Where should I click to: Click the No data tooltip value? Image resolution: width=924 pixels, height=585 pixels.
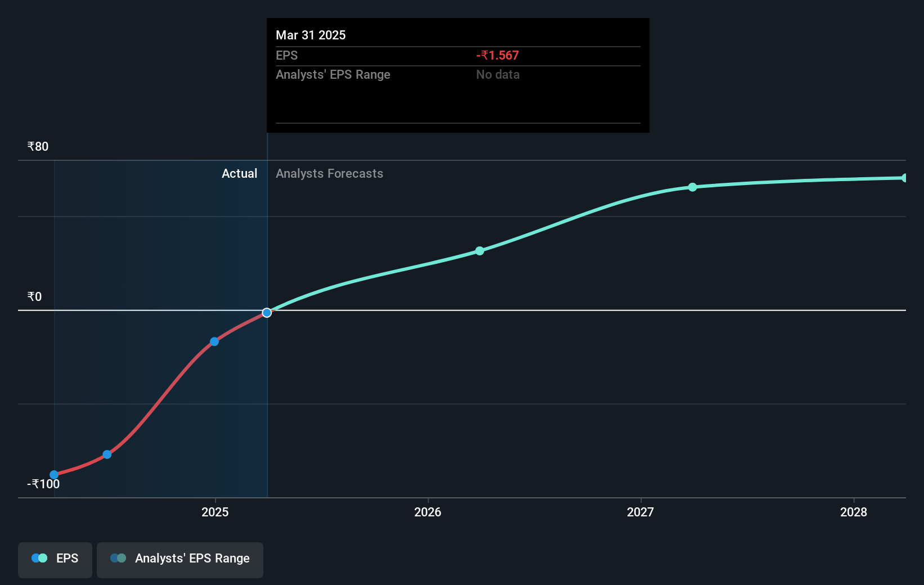(x=497, y=75)
